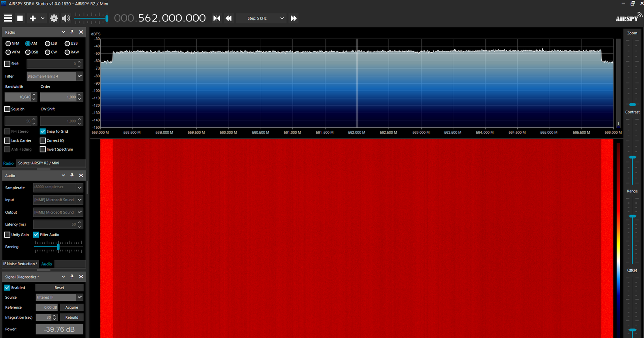Pin the Audio panel
The width and height of the screenshot is (644, 338).
tap(72, 175)
